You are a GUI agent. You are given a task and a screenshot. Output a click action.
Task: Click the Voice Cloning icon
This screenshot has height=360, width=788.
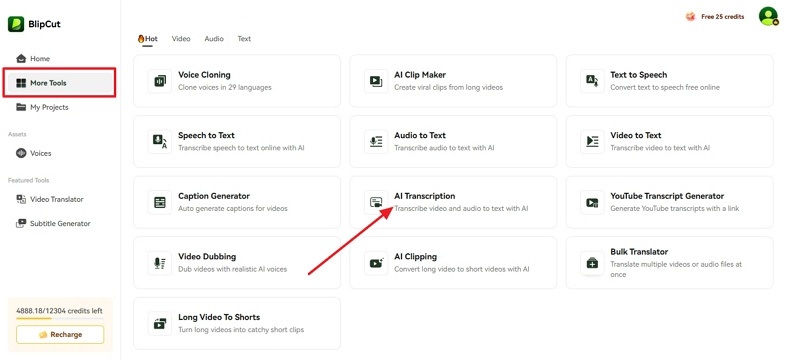coord(160,81)
